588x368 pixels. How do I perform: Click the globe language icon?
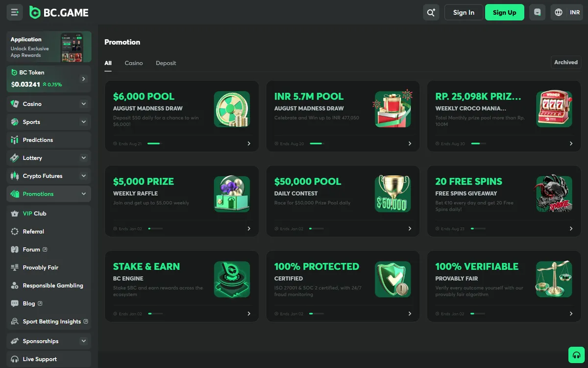[559, 12]
